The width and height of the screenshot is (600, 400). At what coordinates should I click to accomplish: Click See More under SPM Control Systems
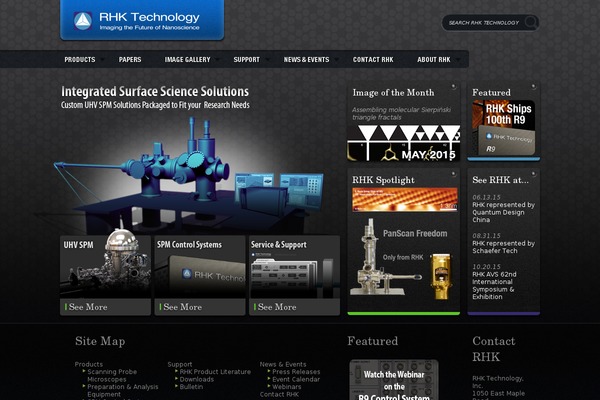click(183, 307)
